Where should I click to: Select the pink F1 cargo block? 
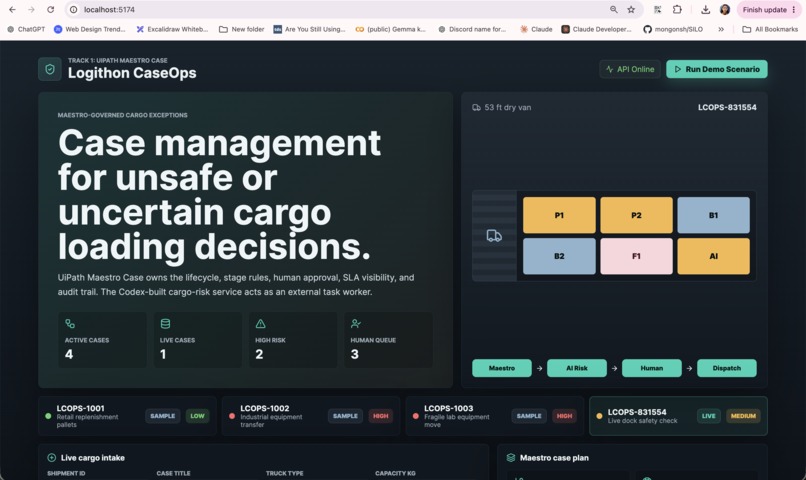pyautogui.click(x=636, y=256)
